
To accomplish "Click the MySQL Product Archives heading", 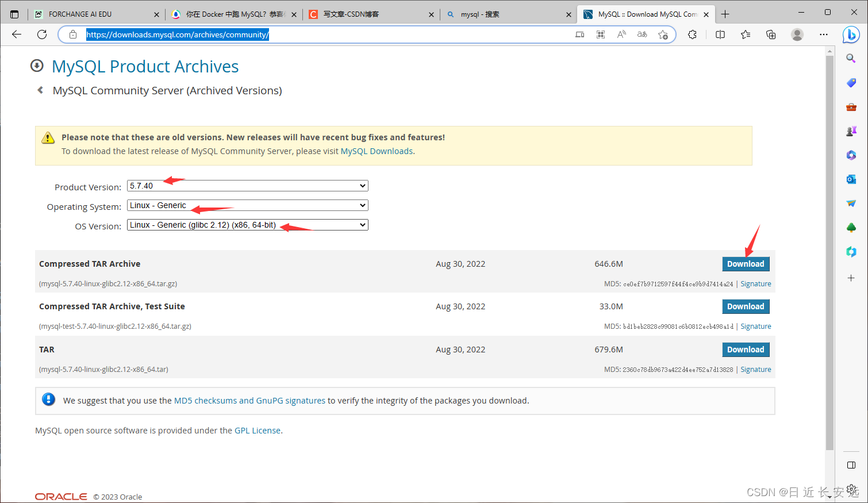I will coord(145,67).
